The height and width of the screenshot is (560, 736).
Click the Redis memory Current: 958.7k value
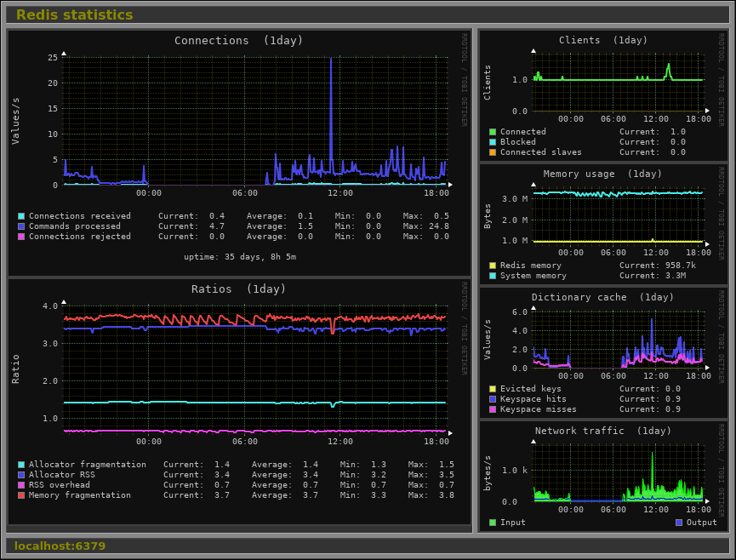click(658, 266)
